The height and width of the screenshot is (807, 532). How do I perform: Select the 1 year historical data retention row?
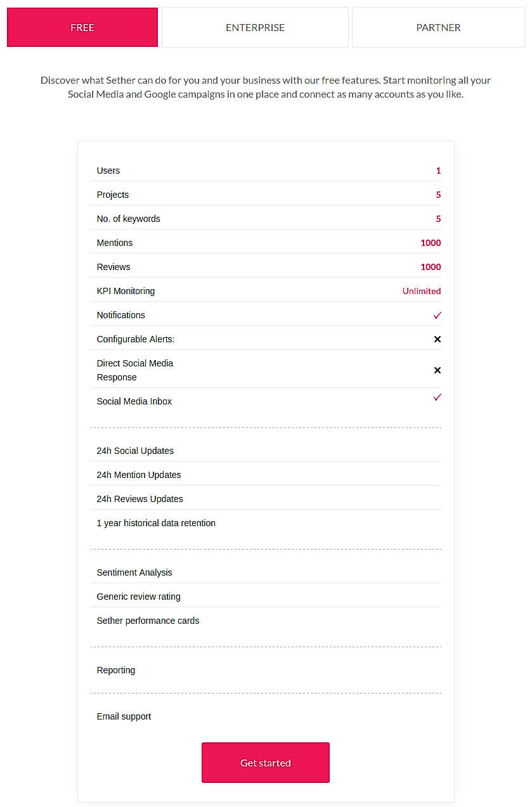click(266, 523)
